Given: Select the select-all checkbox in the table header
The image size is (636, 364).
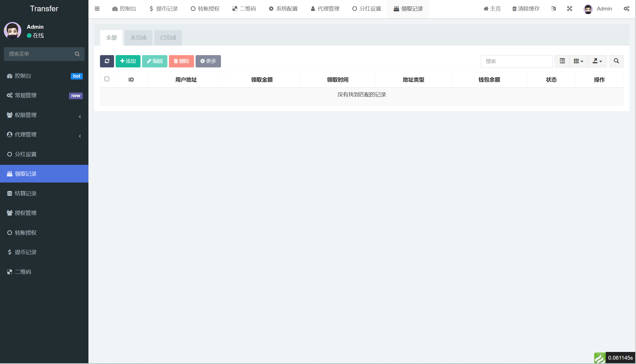Looking at the screenshot, I should tap(107, 79).
